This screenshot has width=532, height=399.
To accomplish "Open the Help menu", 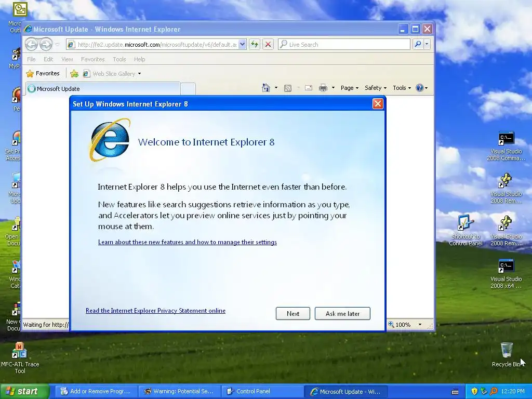I will tap(139, 59).
